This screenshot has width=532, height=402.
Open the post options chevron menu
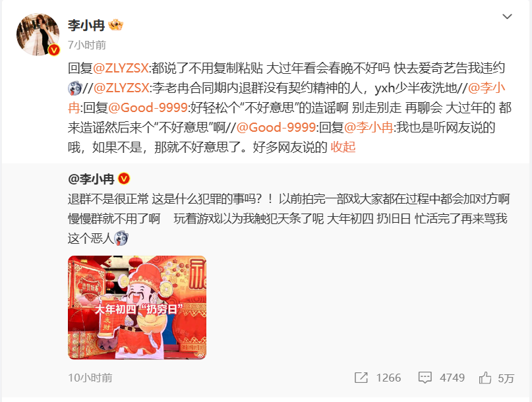[507, 16]
